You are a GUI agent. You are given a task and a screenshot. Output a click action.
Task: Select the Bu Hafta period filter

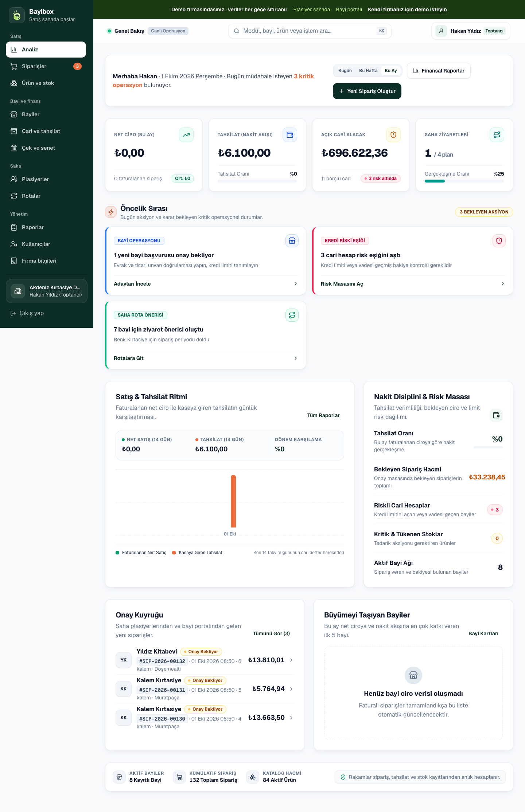368,71
